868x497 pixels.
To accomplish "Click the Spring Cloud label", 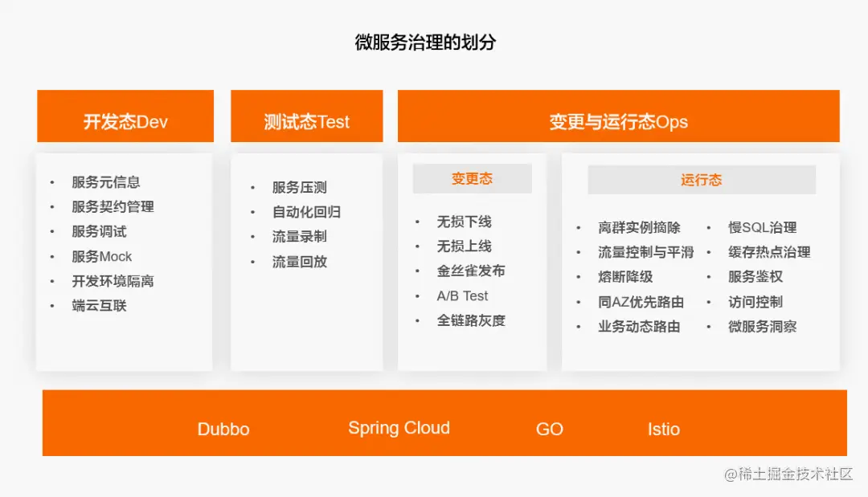I will 399,429.
